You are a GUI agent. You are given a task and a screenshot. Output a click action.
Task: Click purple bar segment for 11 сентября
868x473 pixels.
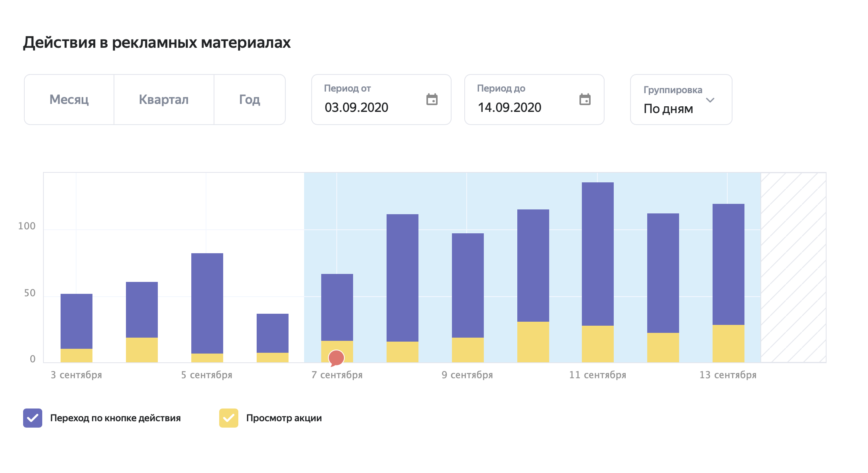tap(598, 254)
